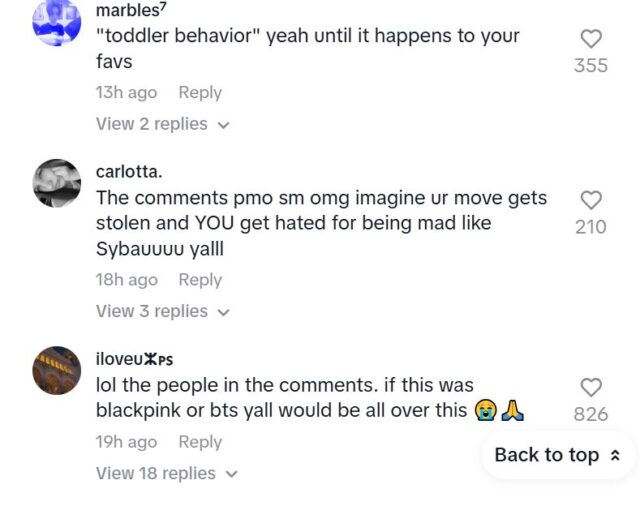Click the 826 likes count

pos(591,414)
